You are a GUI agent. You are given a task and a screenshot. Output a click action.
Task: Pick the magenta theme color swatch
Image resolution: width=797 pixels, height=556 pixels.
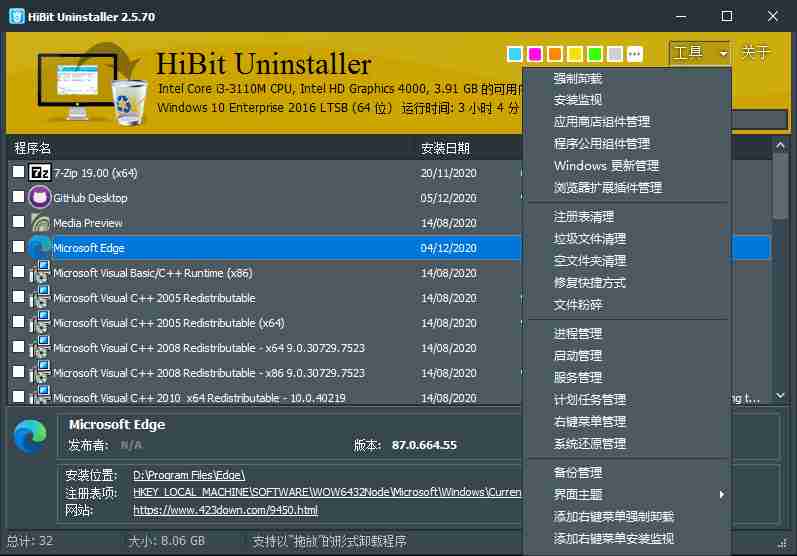pos(535,54)
